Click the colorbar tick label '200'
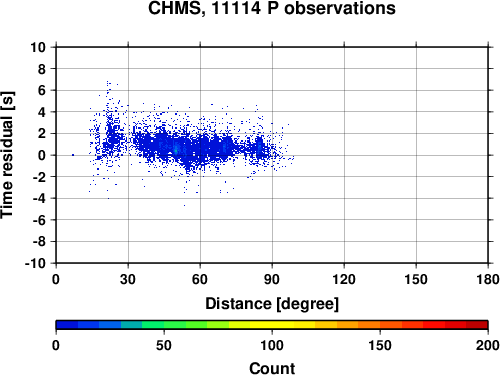This screenshot has height=375, width=500. point(488,345)
